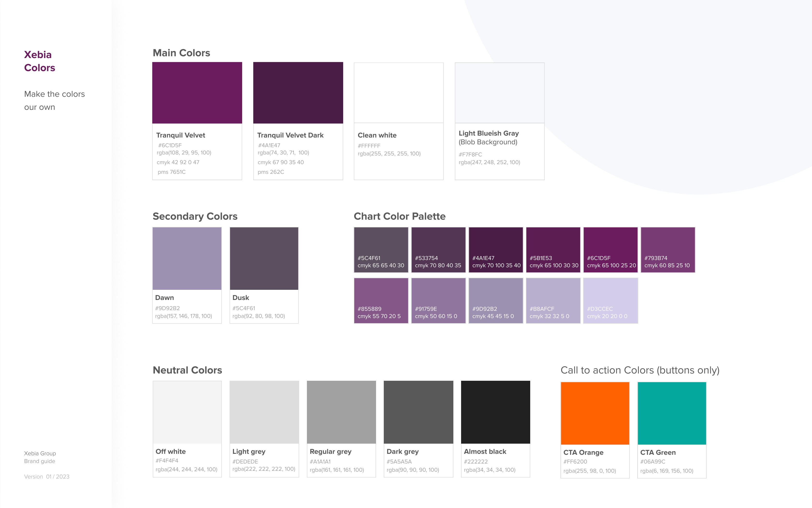Click the 'pms 7651C' value
The image size is (812, 508).
coord(171,172)
